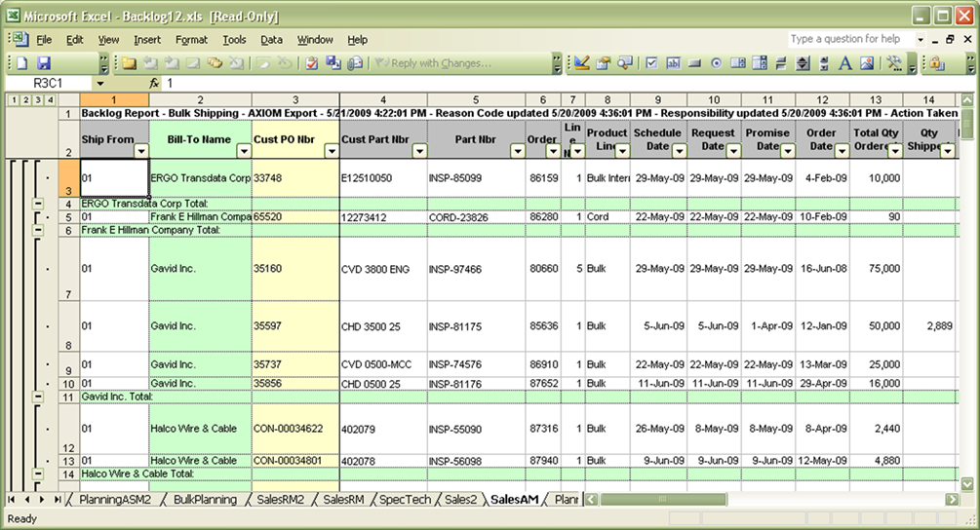Select the Check Box control tool
This screenshot has width=980, height=530.
coord(652,63)
